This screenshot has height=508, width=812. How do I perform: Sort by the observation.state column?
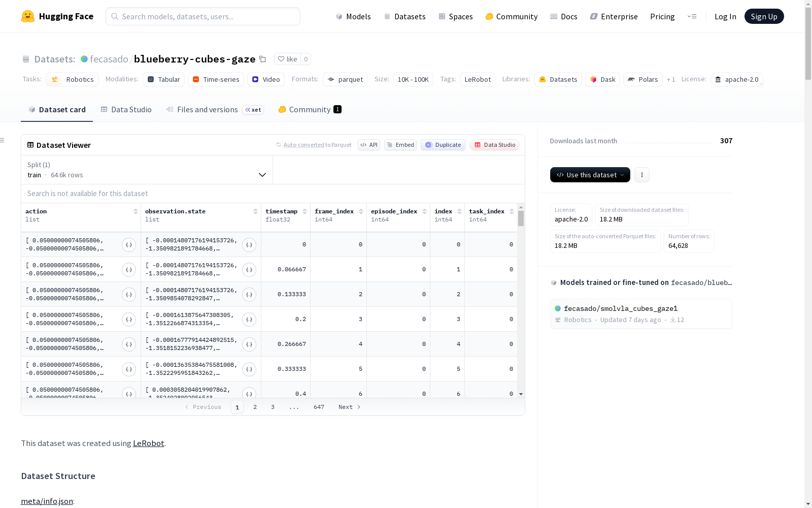click(x=255, y=211)
